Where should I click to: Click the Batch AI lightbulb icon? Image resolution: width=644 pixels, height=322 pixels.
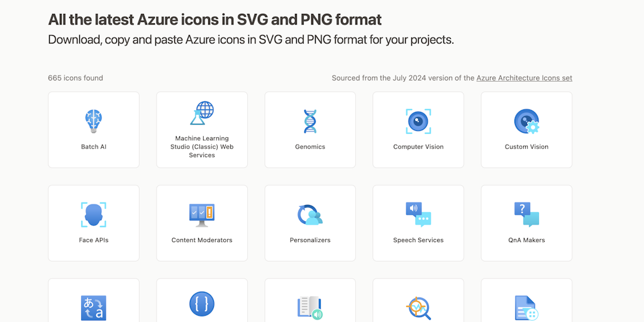94,121
